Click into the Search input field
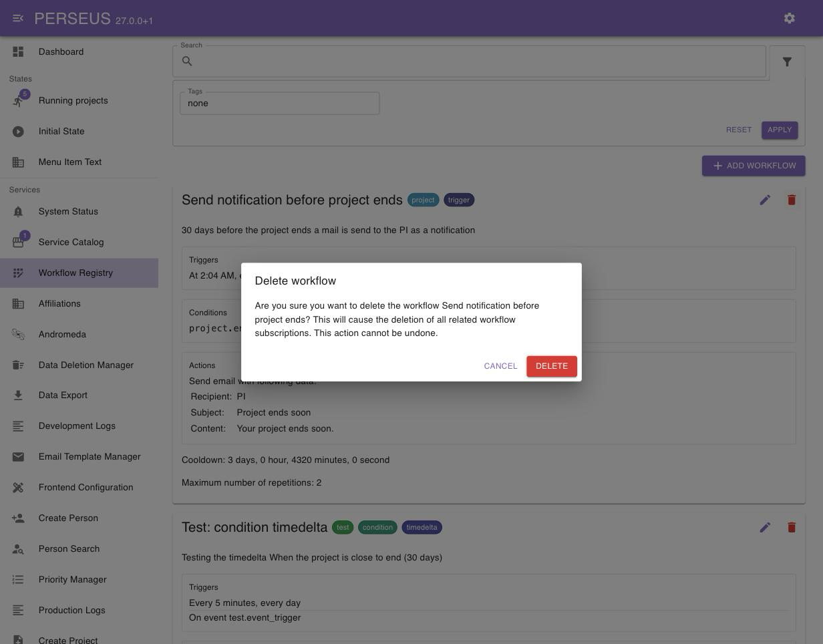823x644 pixels. 469,61
